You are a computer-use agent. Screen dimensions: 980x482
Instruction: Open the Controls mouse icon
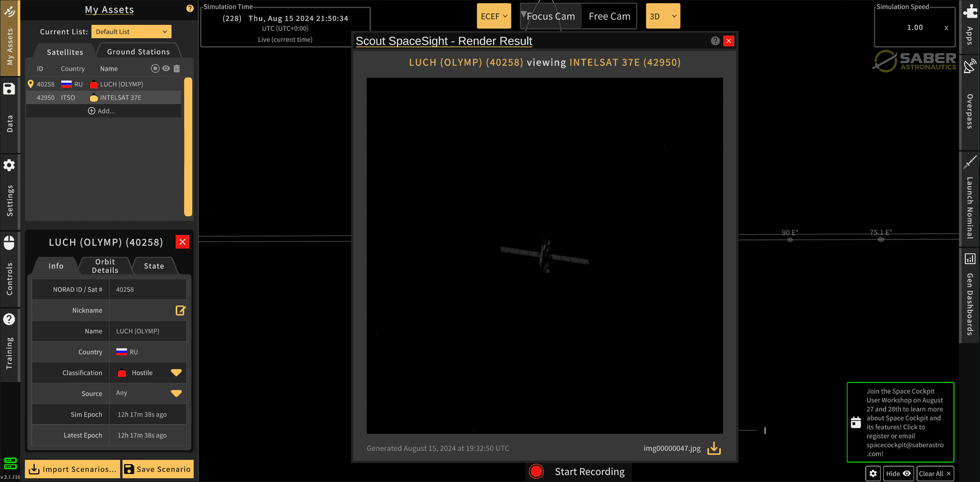(x=9, y=242)
